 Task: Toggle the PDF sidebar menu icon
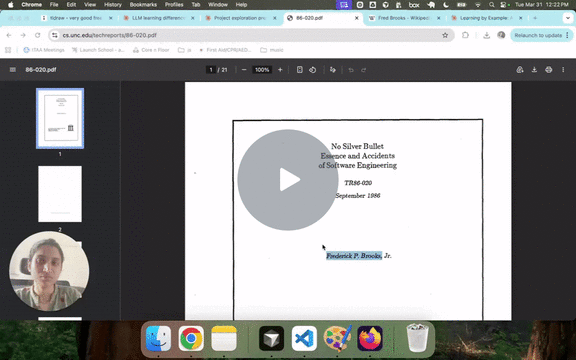click(x=12, y=70)
